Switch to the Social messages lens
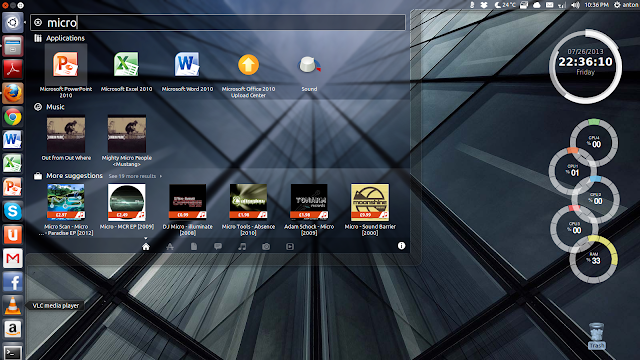 pyautogui.click(x=218, y=247)
